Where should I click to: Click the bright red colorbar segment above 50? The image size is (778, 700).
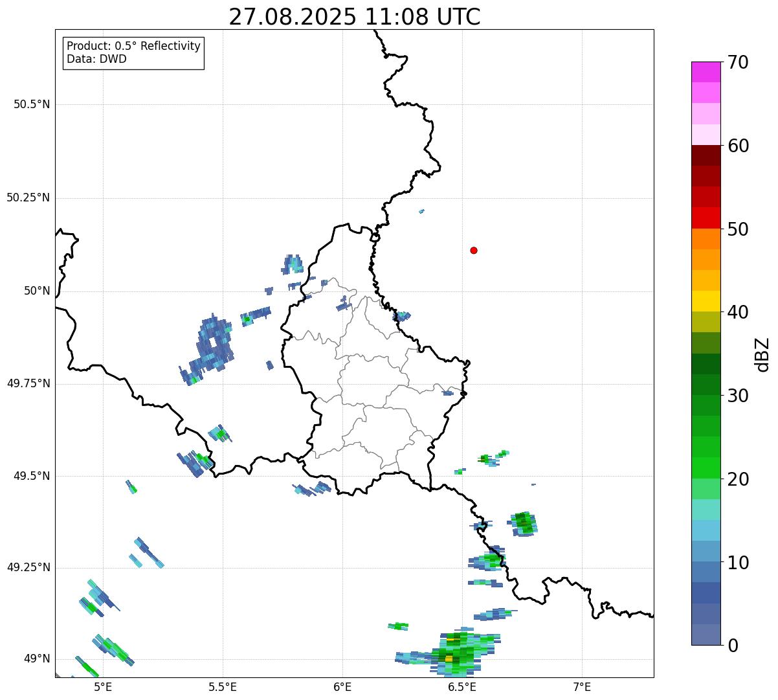[706, 218]
